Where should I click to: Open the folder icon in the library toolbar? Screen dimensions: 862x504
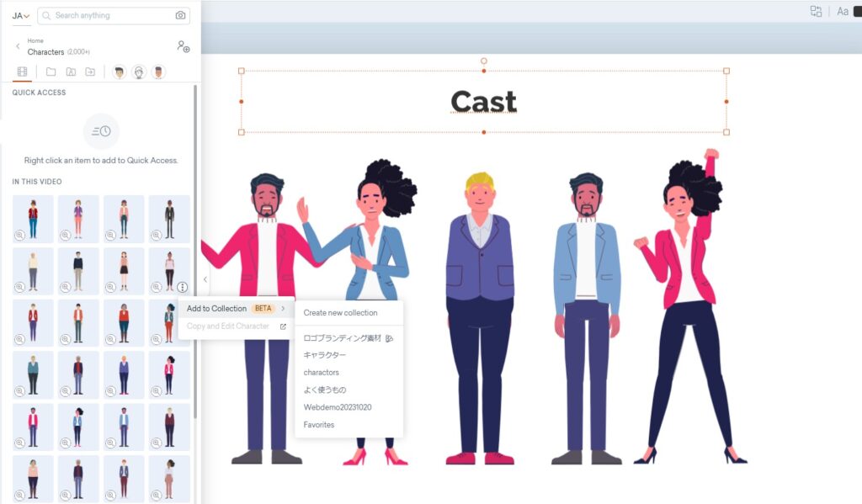tap(51, 72)
